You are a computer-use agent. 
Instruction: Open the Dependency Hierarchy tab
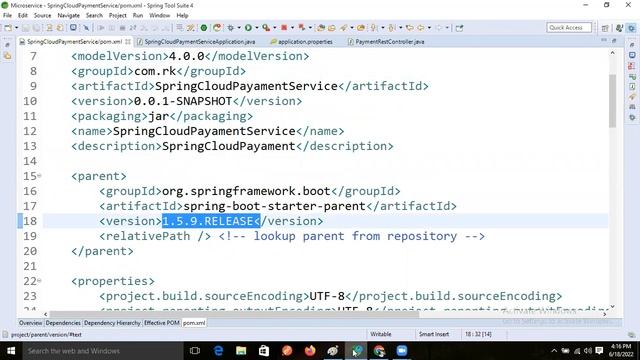pos(112,323)
